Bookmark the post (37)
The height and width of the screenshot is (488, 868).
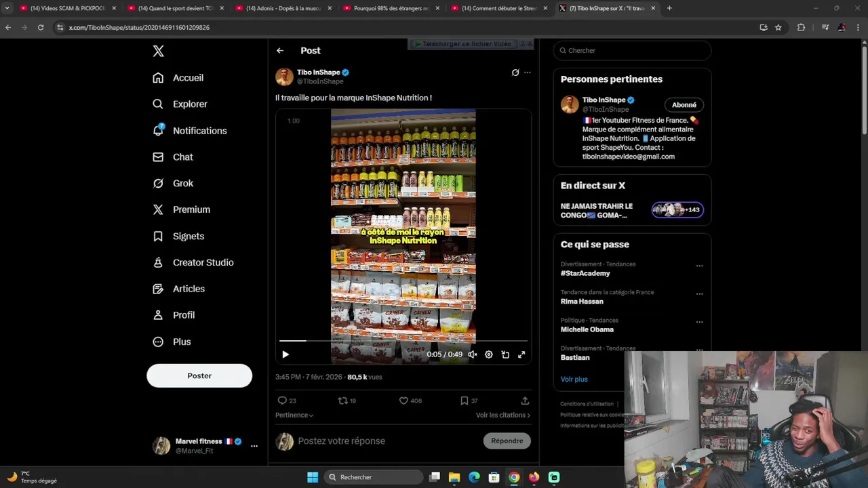pyautogui.click(x=469, y=401)
